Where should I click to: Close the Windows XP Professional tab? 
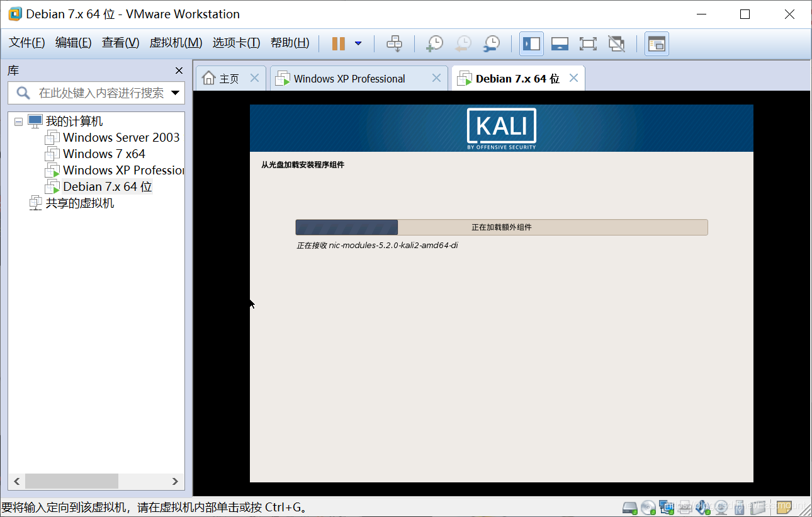[436, 78]
